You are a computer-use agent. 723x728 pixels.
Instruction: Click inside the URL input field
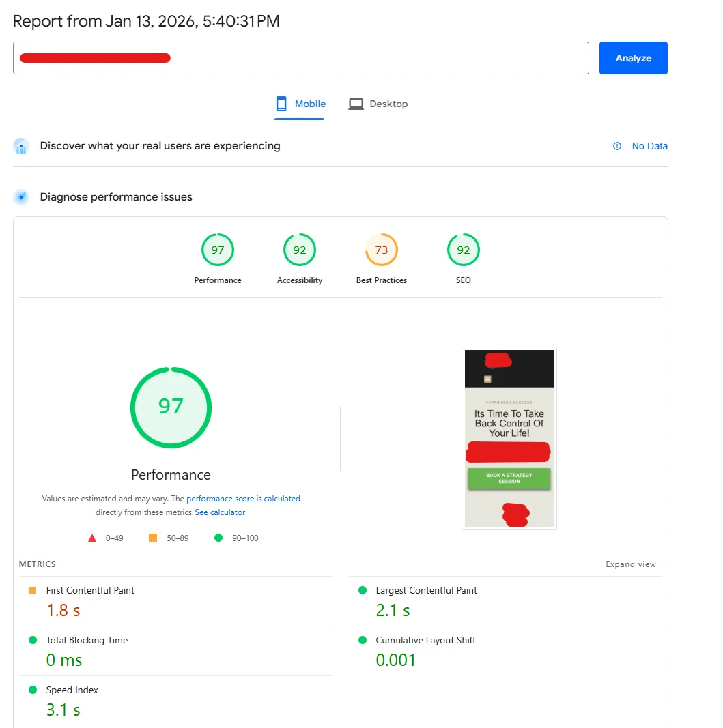(300, 58)
